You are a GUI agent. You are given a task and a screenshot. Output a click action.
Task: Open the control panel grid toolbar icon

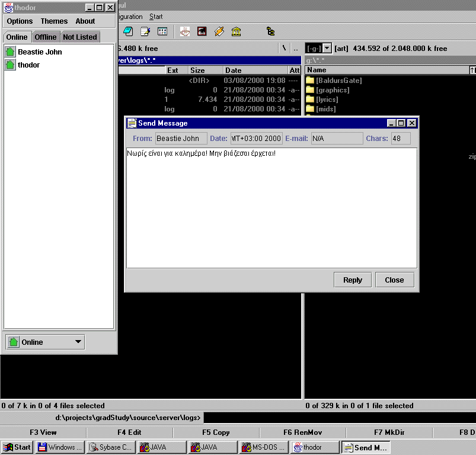coord(162,31)
